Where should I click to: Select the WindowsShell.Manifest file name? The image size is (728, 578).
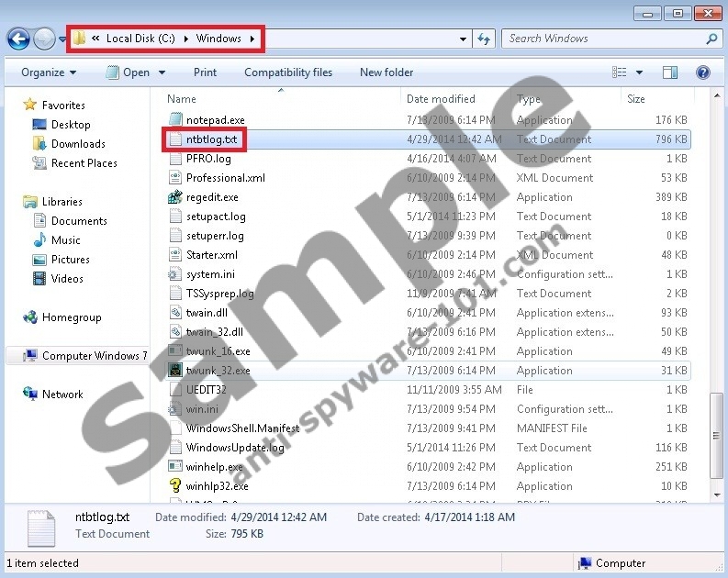tap(242, 428)
